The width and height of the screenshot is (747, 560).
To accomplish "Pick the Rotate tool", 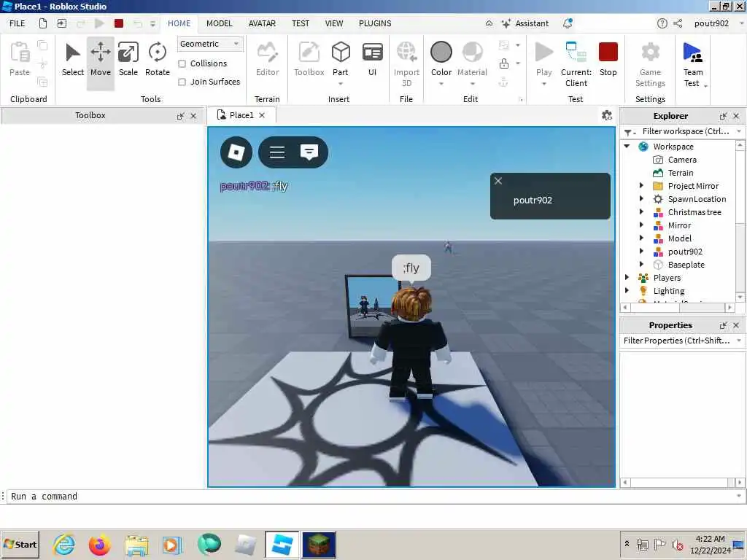I will click(158, 60).
